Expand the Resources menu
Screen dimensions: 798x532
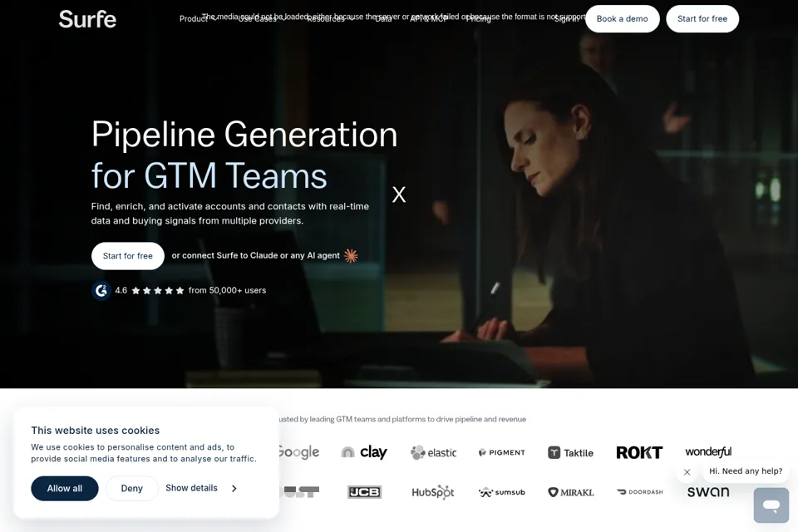pos(330,19)
